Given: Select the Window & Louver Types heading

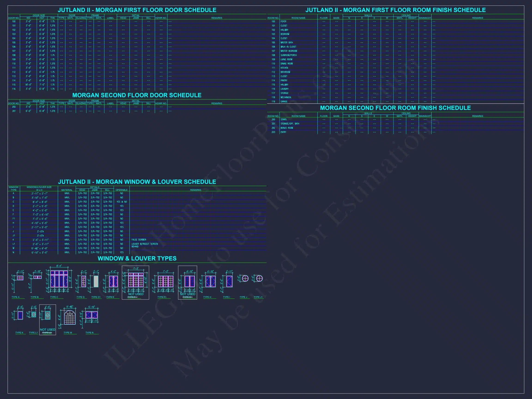Looking at the screenshot, I should pos(137,259).
